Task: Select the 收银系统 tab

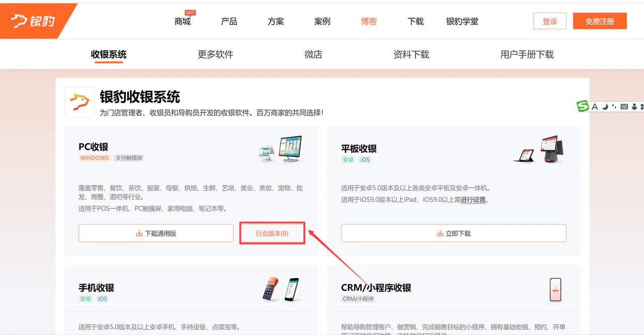Action: [x=109, y=54]
